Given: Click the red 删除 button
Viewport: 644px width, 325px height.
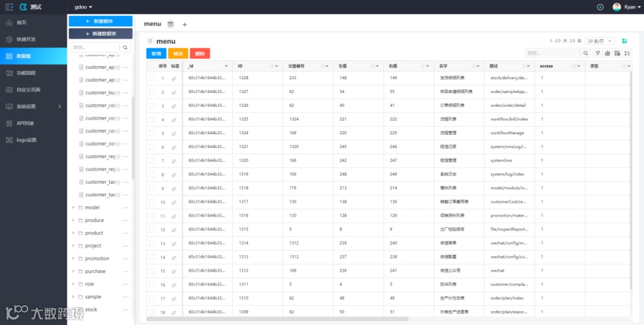Looking at the screenshot, I should pyautogui.click(x=200, y=54).
